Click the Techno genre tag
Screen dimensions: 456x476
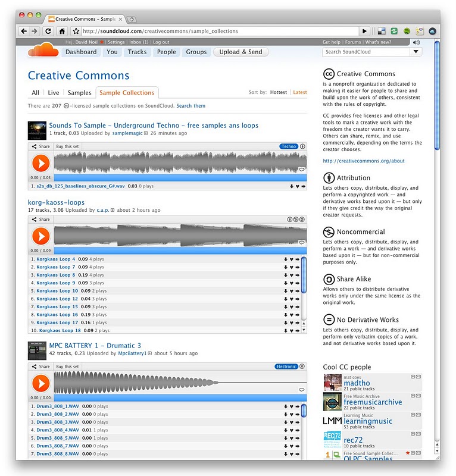[x=289, y=146]
